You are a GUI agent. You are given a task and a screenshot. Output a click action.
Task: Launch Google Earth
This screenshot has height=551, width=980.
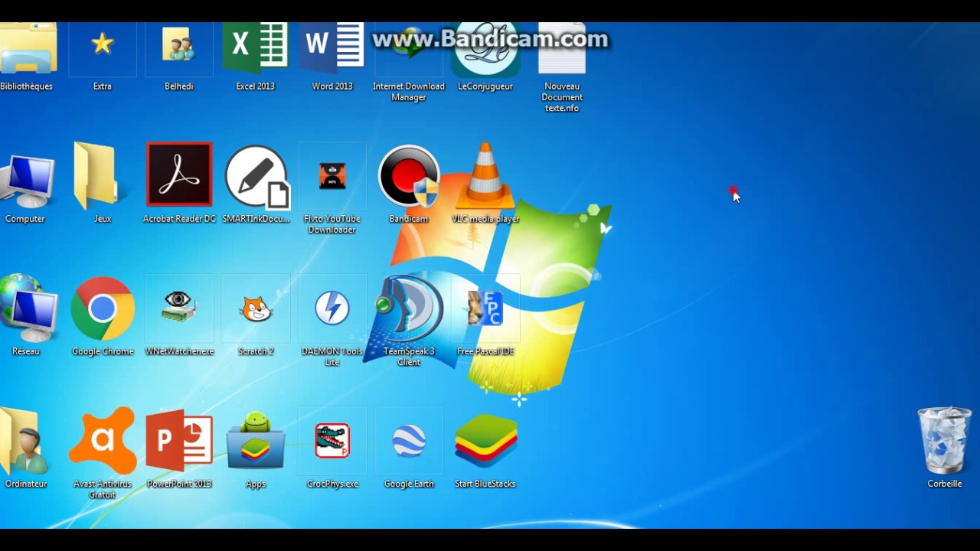point(409,441)
